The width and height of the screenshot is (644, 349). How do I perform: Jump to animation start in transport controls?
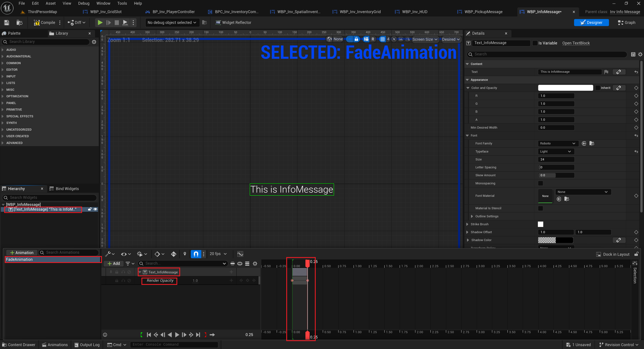point(149,335)
